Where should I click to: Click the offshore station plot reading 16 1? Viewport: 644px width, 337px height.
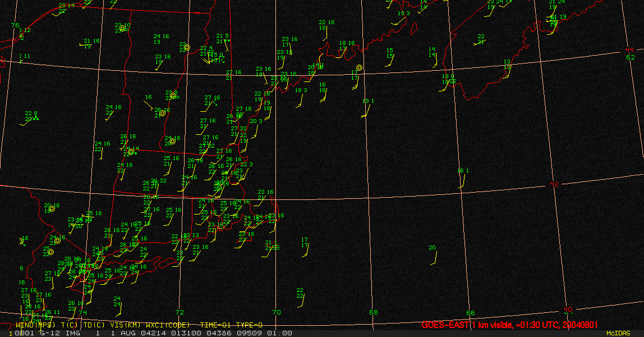tap(463, 177)
